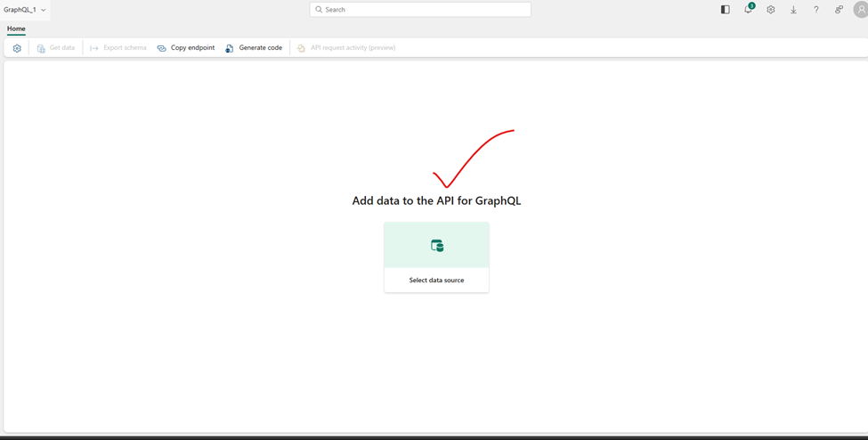The image size is (868, 440).
Task: Switch to the Home tab
Action: coord(16,29)
